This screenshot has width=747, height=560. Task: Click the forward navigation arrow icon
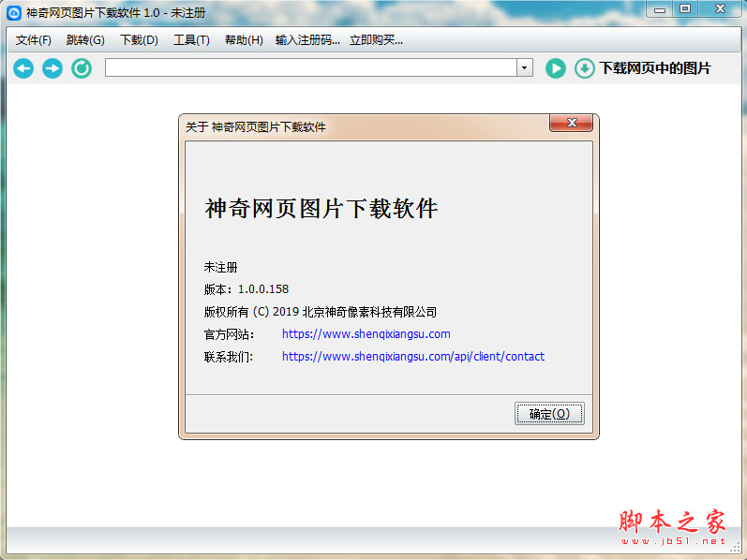52,68
